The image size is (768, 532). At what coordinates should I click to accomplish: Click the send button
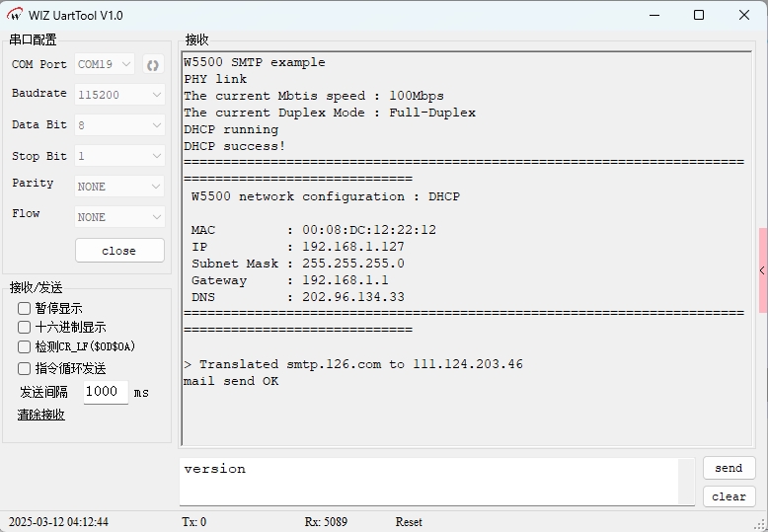(729, 468)
